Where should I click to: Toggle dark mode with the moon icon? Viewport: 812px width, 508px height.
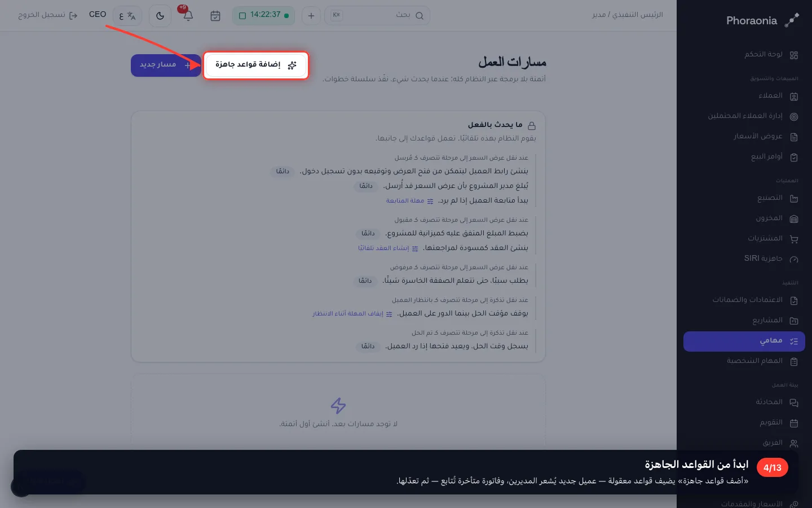tap(160, 16)
